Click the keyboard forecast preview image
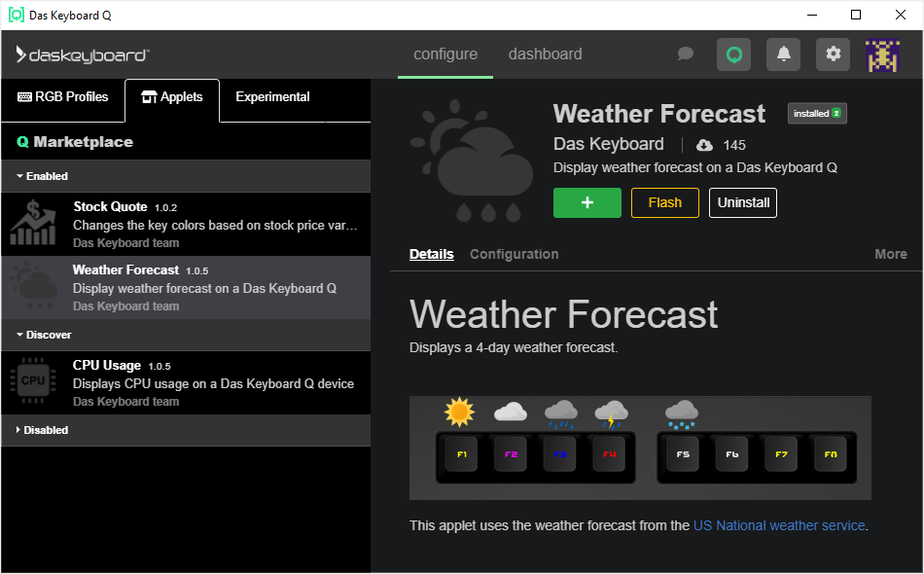Screen dimensions: 924x574 (640, 448)
